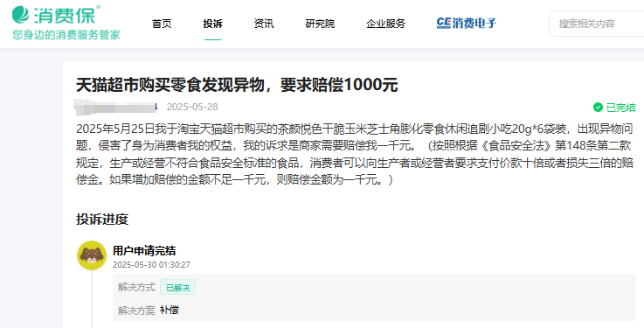Open the 企业服务 menu item

[x=385, y=24]
